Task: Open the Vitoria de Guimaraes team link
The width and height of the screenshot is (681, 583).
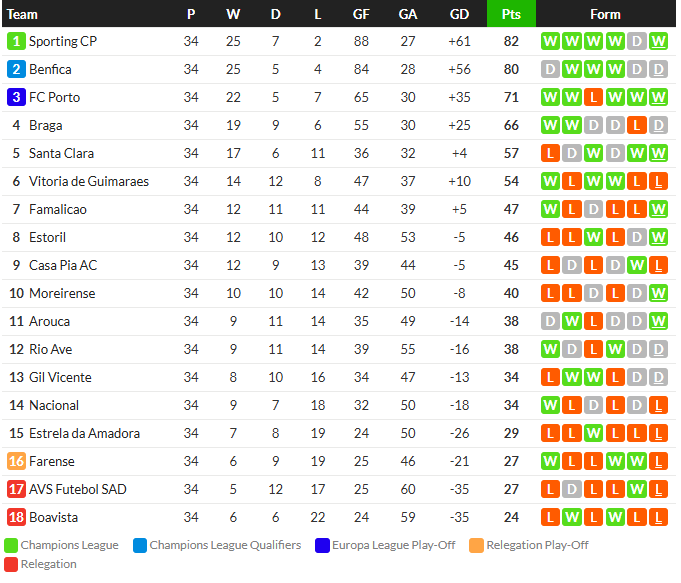Action: tap(89, 181)
